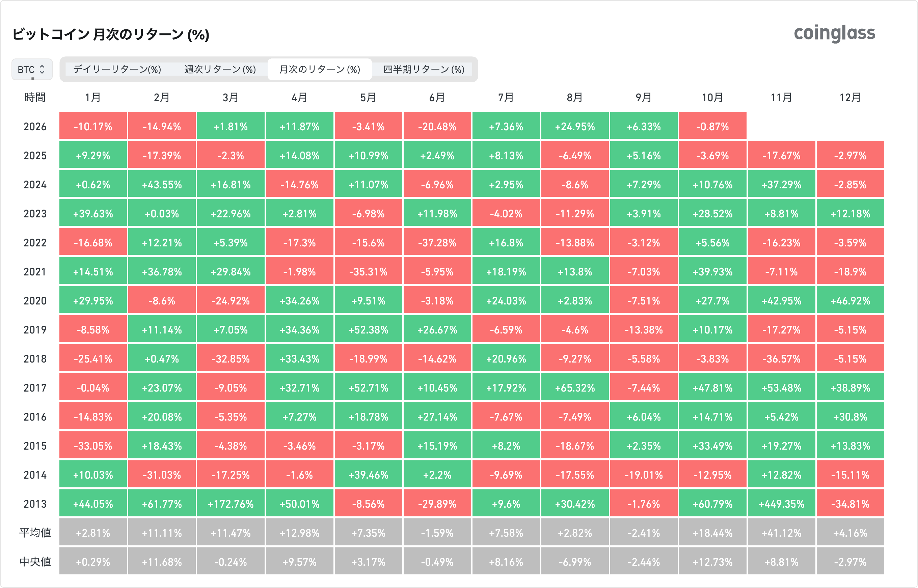Click the 2024 November cell +37.29%
Viewport: 918px width, 588px height.
click(x=781, y=184)
